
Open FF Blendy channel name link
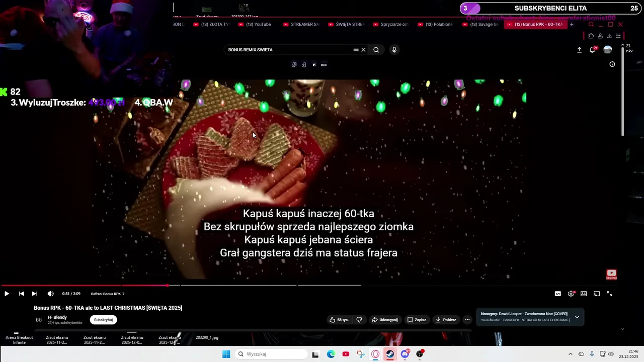pyautogui.click(x=57, y=317)
